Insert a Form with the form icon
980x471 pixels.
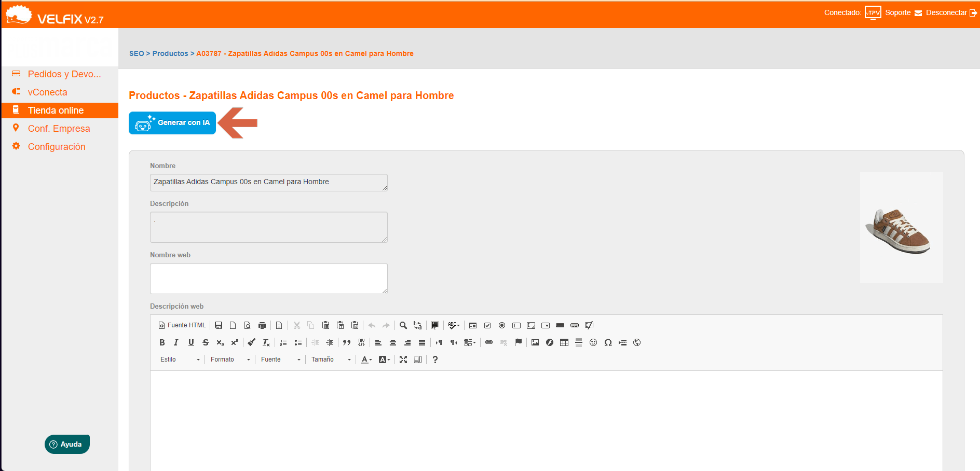tap(473, 325)
